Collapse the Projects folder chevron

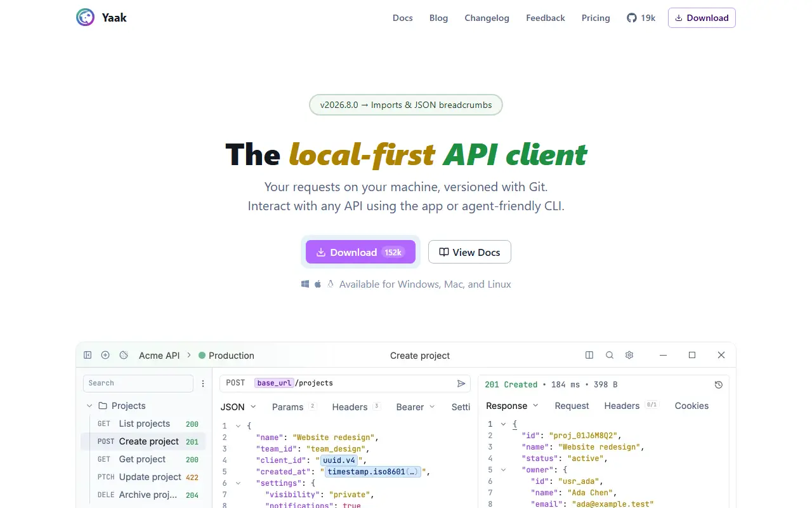tap(89, 406)
